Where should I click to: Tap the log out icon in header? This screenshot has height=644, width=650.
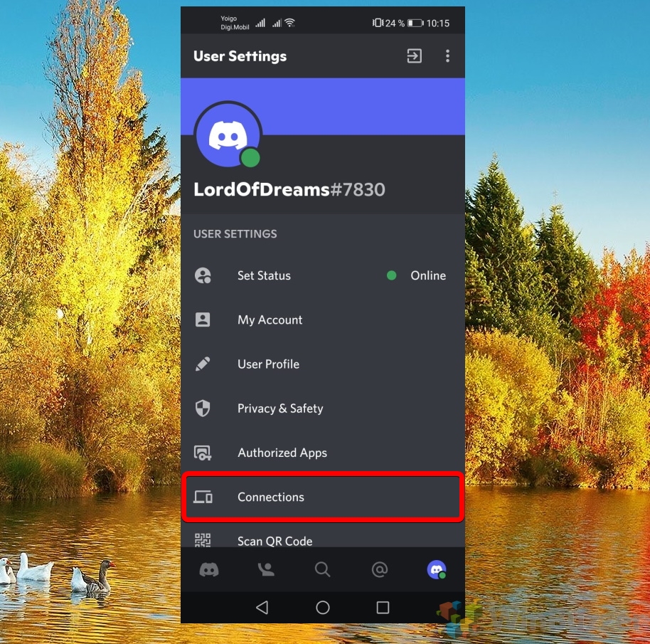414,56
